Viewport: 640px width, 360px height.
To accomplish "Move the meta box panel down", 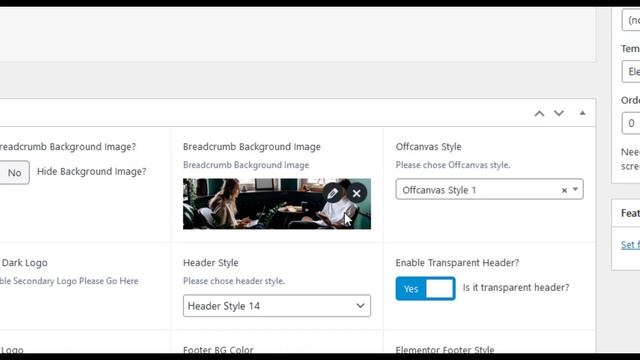I will pyautogui.click(x=559, y=113).
